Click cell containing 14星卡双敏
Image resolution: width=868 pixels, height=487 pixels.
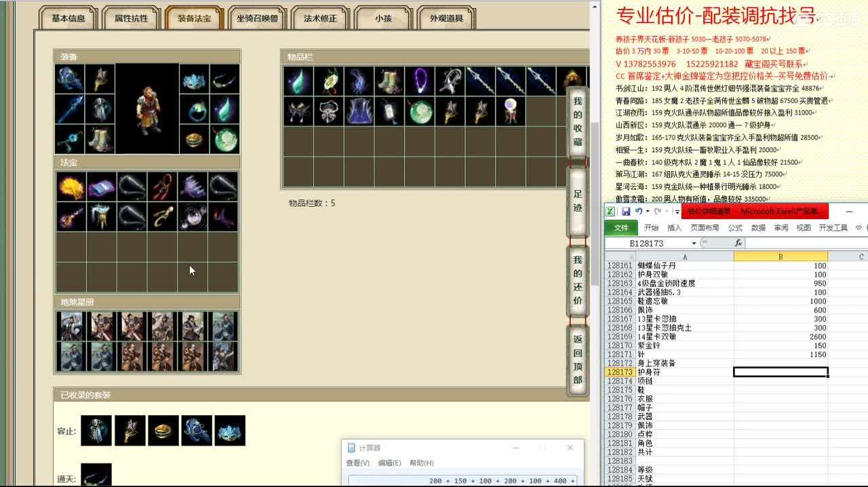click(684, 337)
